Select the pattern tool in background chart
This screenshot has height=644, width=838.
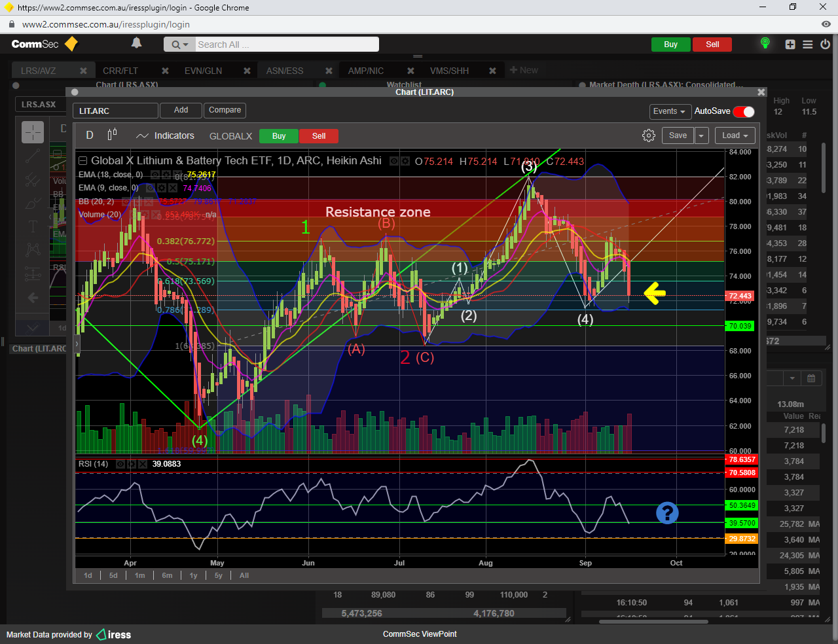(33, 250)
